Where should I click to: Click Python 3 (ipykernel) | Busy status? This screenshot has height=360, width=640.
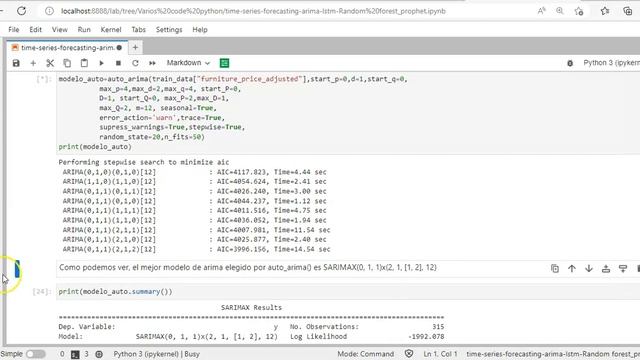click(x=157, y=354)
